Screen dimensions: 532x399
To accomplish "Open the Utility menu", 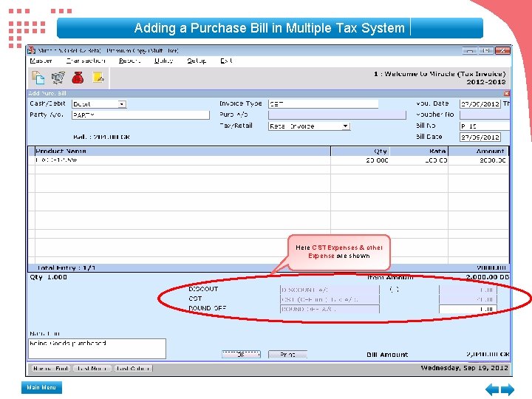I will click(x=163, y=61).
